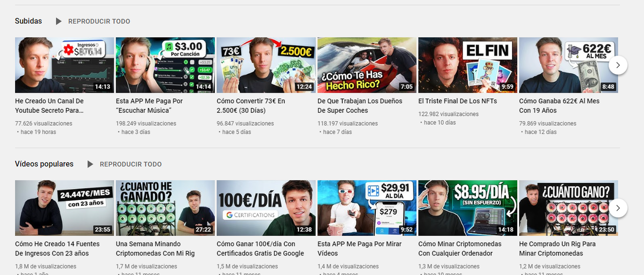Click the 96.847 visualizaciones text
Image resolution: width=644 pixels, height=275 pixels.
pyautogui.click(x=246, y=123)
